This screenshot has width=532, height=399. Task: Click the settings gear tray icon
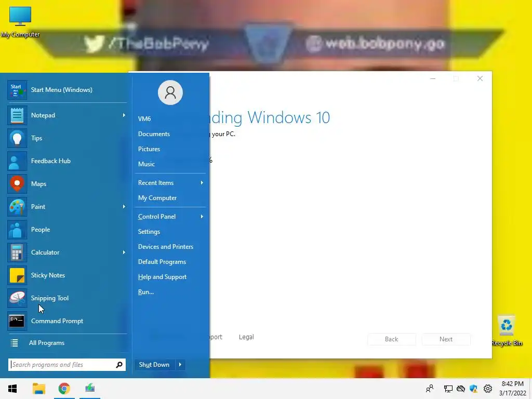[x=488, y=389]
